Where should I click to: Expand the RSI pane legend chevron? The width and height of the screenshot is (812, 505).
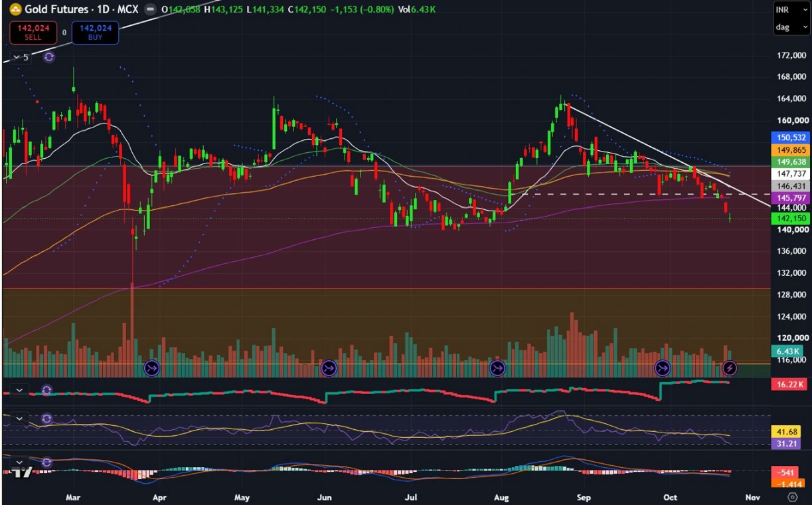(x=20, y=418)
